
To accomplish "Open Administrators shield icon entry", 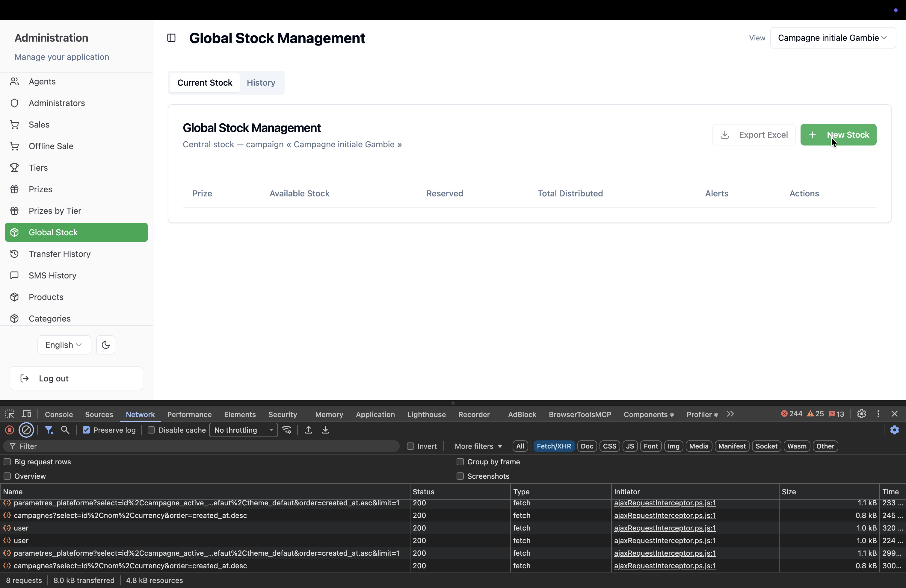I will [x=76, y=103].
